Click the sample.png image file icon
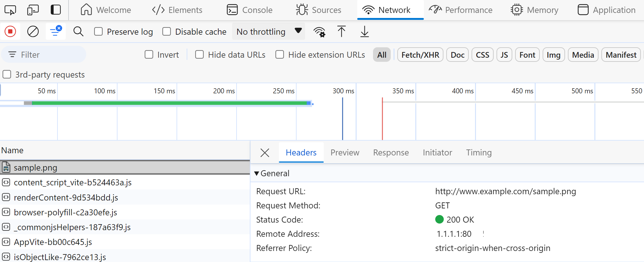The width and height of the screenshot is (644, 262). pos(6,167)
